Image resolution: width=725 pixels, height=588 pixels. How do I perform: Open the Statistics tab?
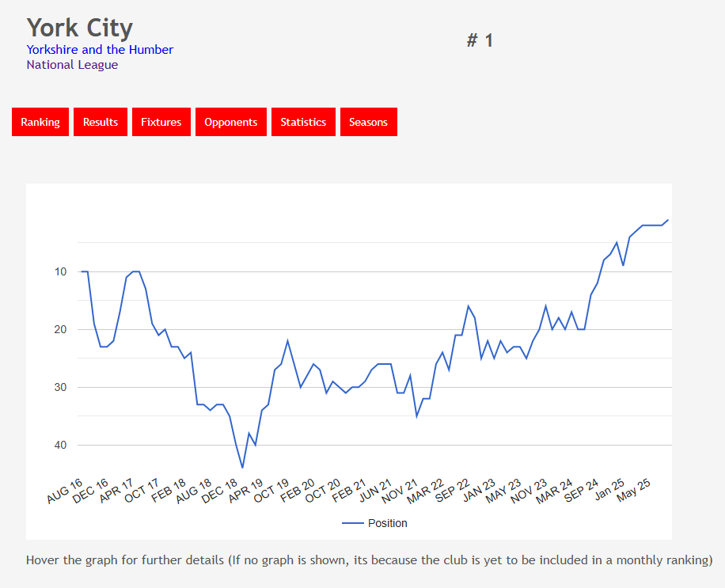303,122
